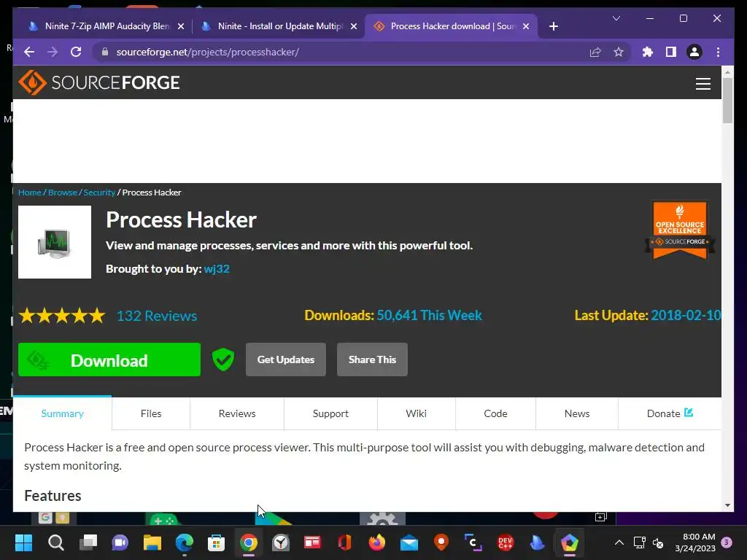Screen dimensions: 747x560
Task: Show hidden system tray icons
Action: [619, 542]
